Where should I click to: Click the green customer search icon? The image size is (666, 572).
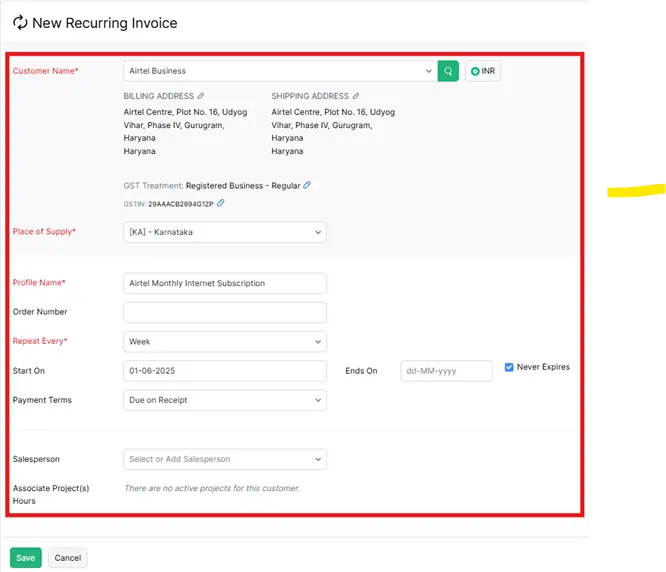point(448,71)
